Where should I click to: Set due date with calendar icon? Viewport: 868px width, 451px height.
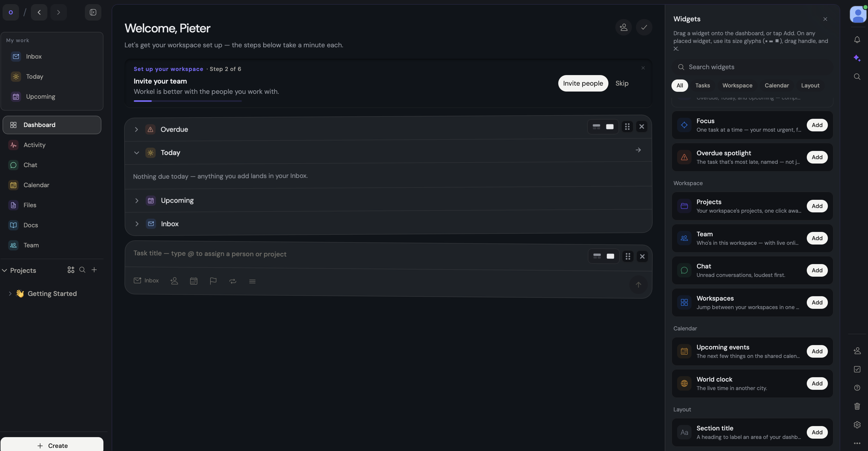pyautogui.click(x=194, y=281)
